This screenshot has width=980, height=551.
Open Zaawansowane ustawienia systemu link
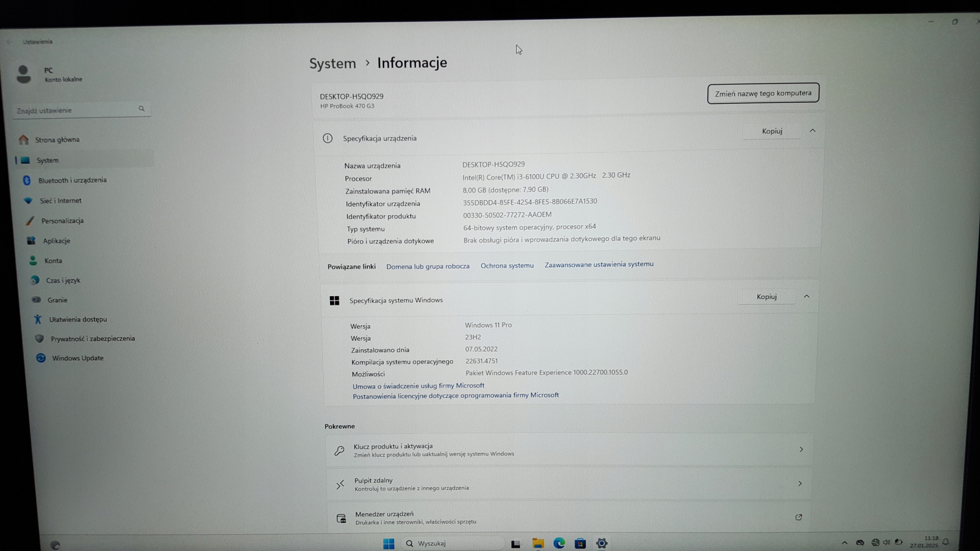[599, 264]
